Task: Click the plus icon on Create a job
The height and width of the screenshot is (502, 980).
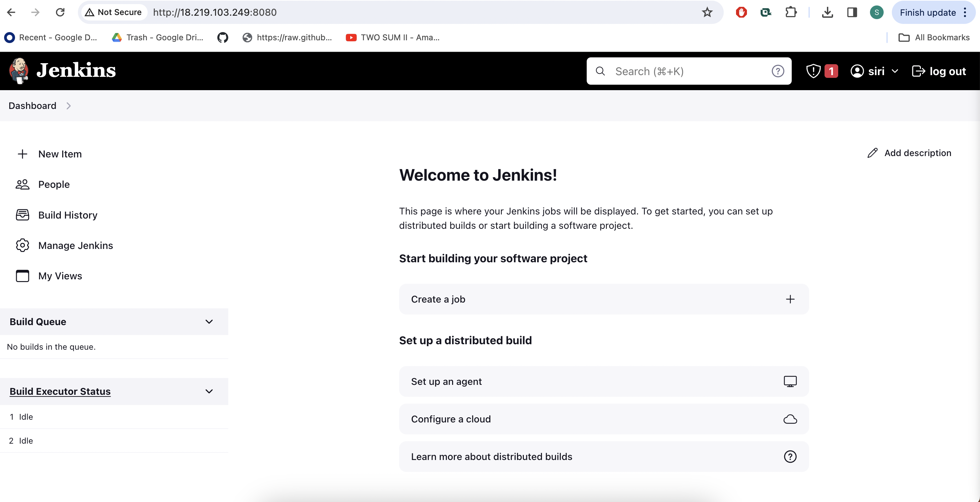Action: coord(790,299)
